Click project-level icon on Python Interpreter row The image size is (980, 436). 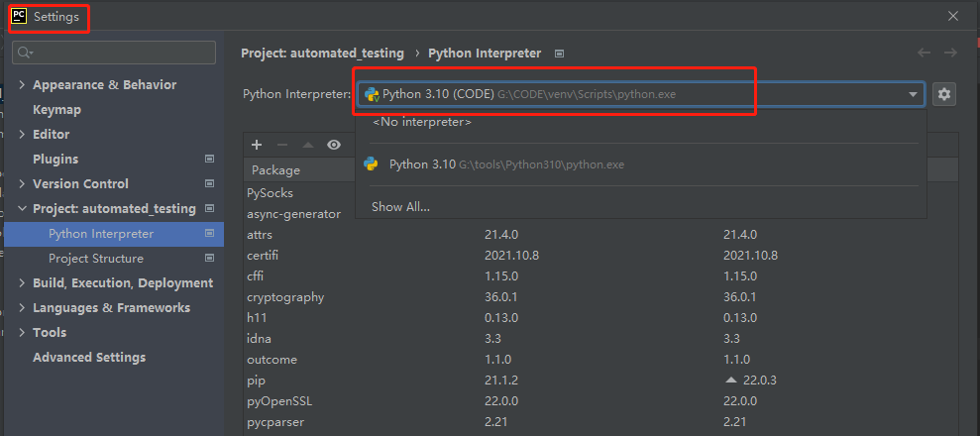pos(209,234)
